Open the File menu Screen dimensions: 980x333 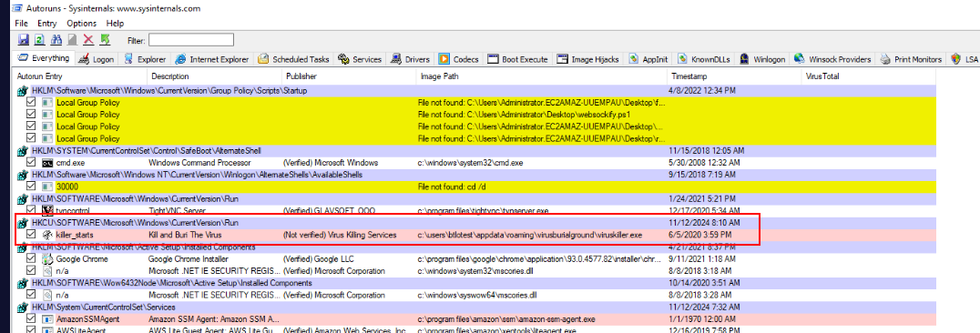coord(21,23)
